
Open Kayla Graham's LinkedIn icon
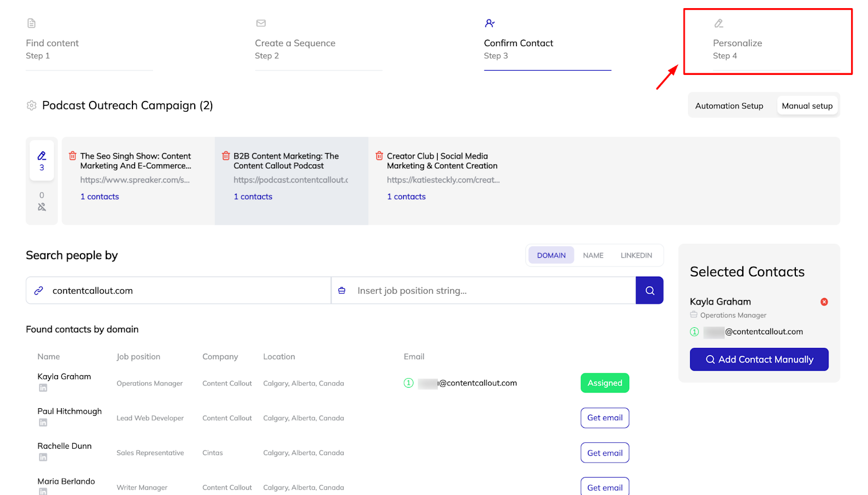point(43,388)
